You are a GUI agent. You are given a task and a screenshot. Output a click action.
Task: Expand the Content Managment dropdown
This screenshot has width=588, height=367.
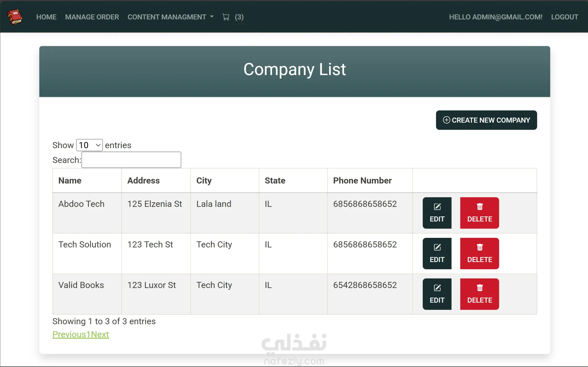[x=170, y=17]
